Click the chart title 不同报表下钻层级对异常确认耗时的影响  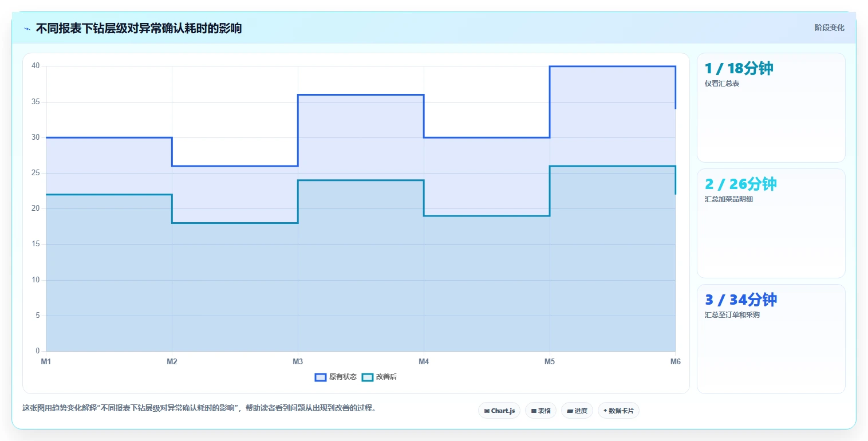pyautogui.click(x=139, y=28)
